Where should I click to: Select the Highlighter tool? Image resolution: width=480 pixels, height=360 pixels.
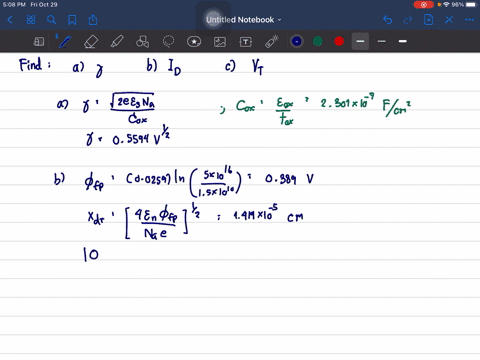117,42
